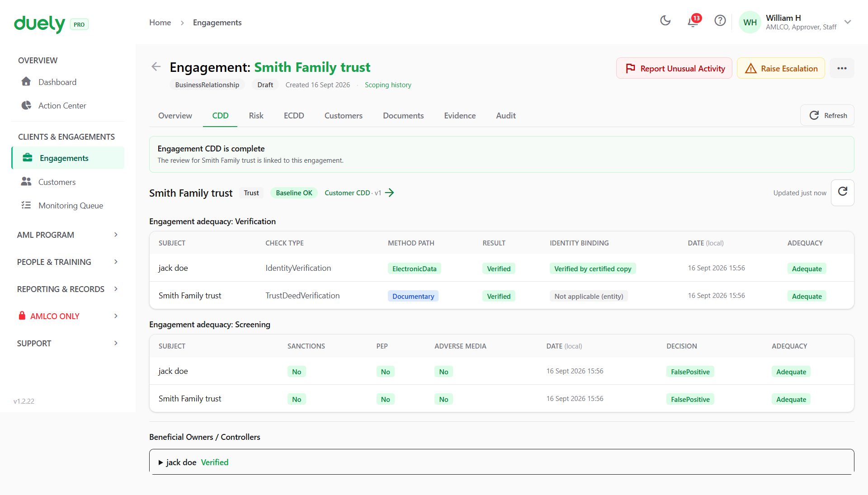Click the Refresh button
The height and width of the screenshot is (495, 868).
click(x=827, y=115)
